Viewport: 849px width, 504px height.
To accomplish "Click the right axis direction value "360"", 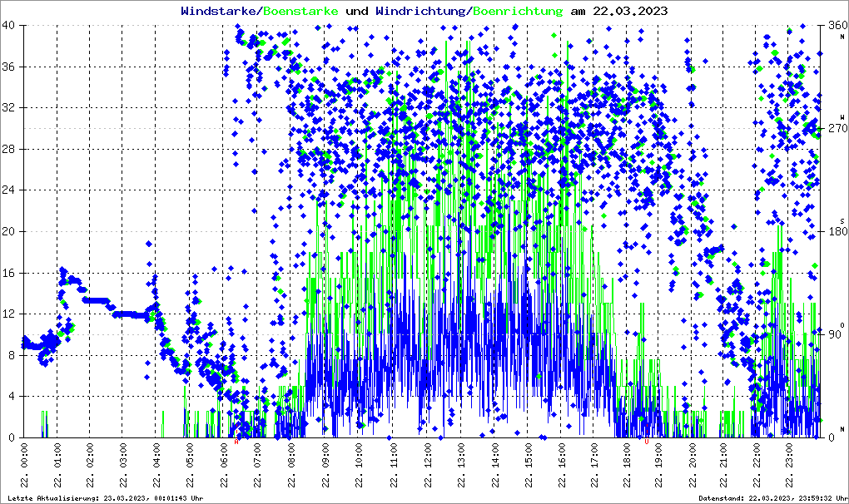I will point(837,26).
